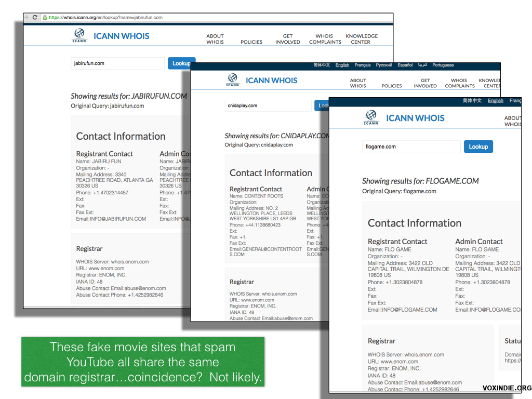Select Chinese language link in flogame window
532x399 pixels.
click(x=472, y=101)
